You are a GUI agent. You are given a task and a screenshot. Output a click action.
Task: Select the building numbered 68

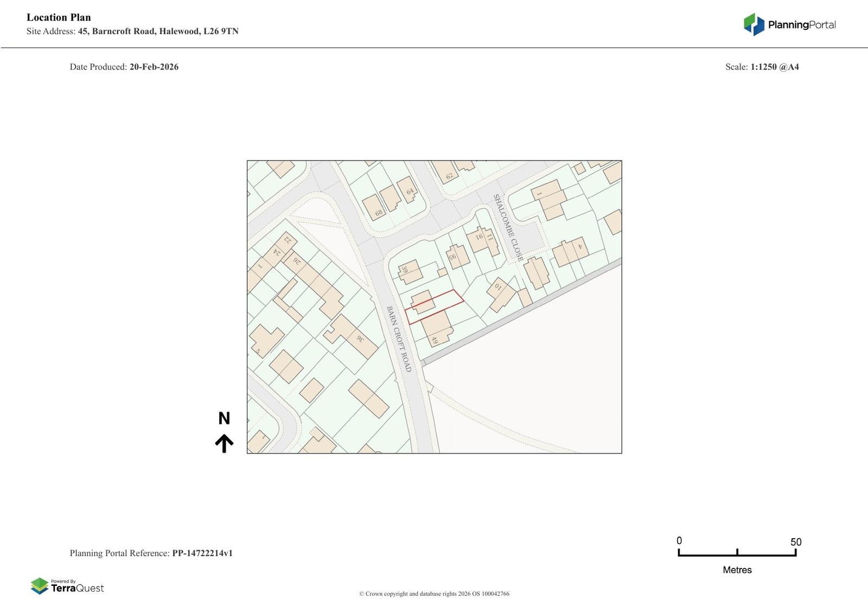(374, 208)
